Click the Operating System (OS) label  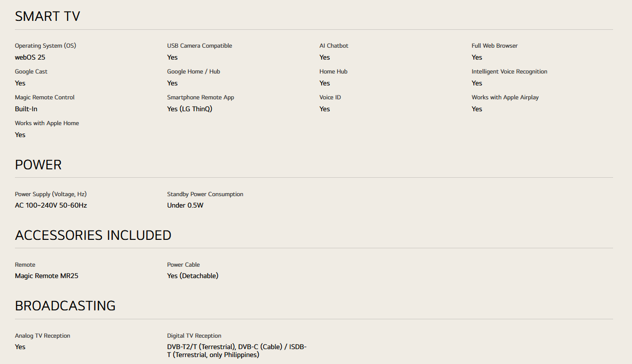(x=45, y=46)
